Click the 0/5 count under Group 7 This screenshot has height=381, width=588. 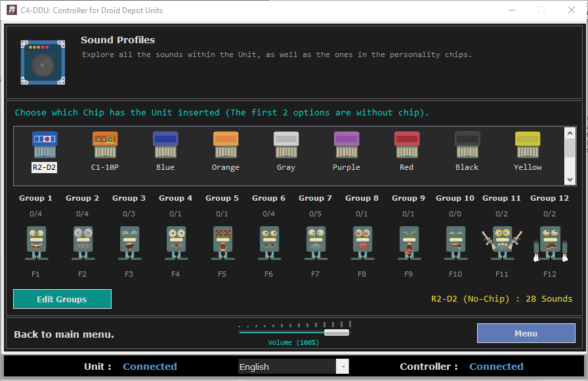[x=315, y=214]
